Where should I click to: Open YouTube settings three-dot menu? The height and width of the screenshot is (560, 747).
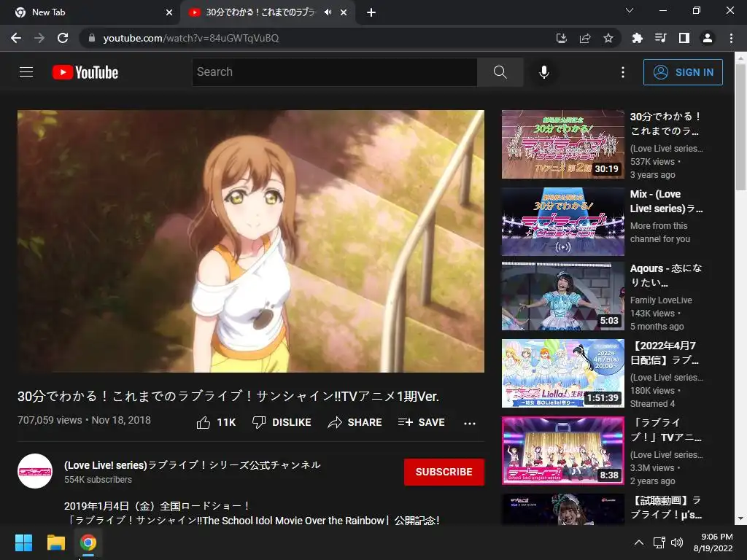[623, 72]
